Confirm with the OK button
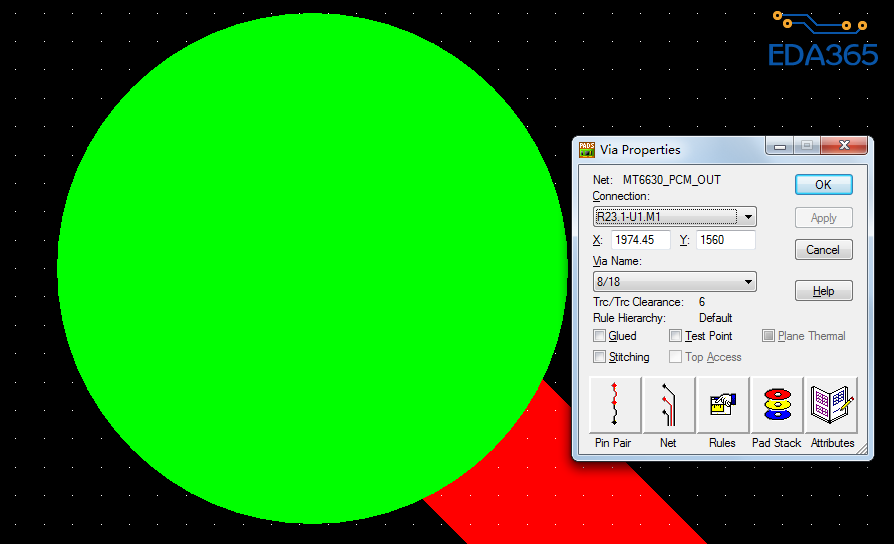 coord(823,185)
